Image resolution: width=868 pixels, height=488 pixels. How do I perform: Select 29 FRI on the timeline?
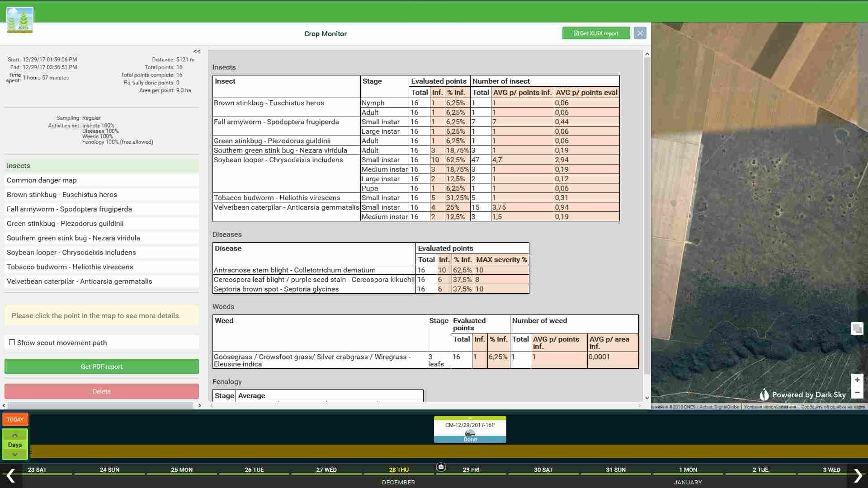pos(471,469)
